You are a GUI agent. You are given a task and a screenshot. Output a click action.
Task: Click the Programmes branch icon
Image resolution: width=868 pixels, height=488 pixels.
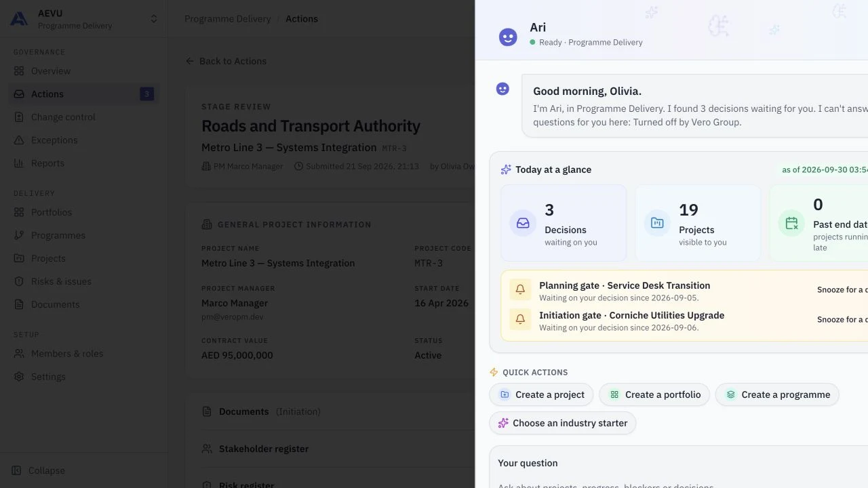tap(19, 235)
